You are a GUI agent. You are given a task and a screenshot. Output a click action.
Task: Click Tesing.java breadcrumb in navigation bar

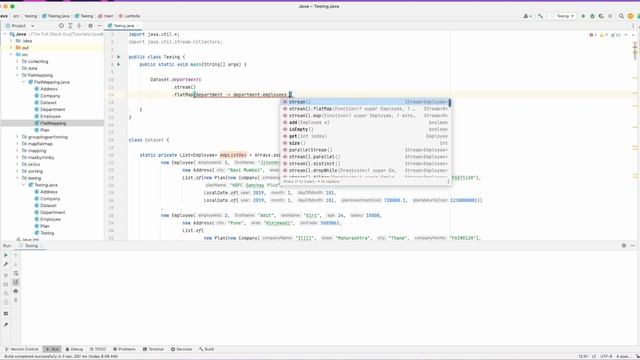click(x=56, y=16)
